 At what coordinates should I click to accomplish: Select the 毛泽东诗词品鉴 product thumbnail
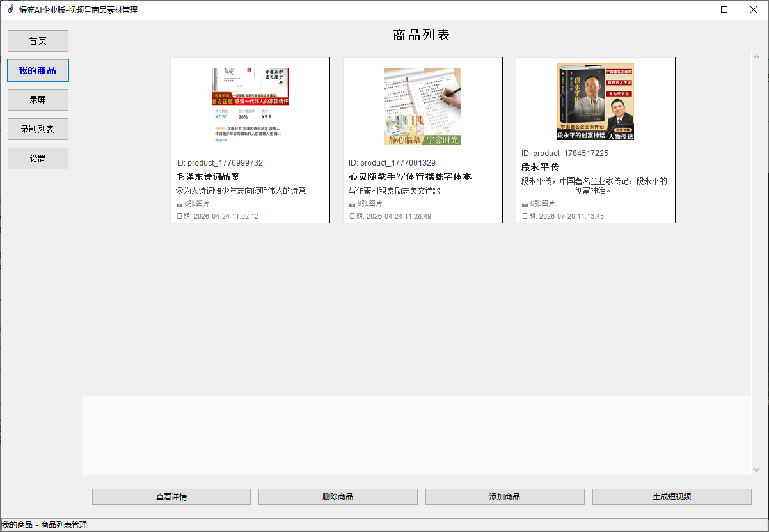pos(250,106)
